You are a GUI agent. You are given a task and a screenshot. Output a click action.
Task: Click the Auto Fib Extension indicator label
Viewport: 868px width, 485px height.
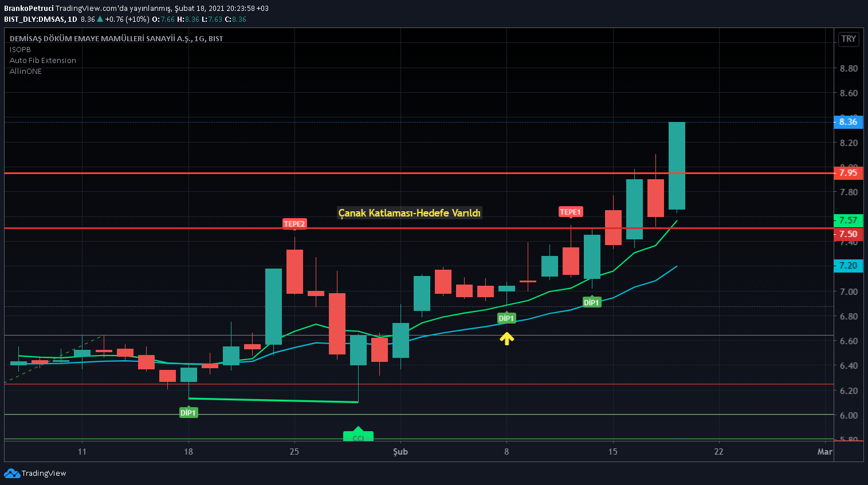[x=43, y=61]
